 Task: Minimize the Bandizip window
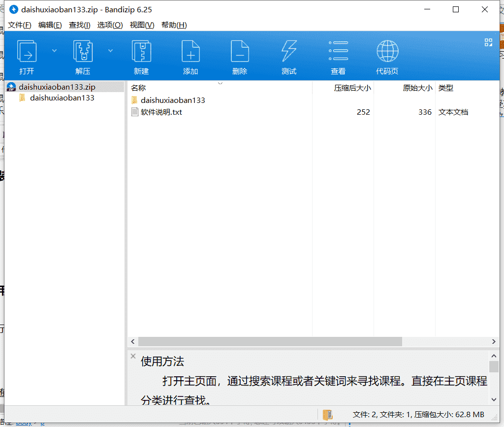coord(427,10)
